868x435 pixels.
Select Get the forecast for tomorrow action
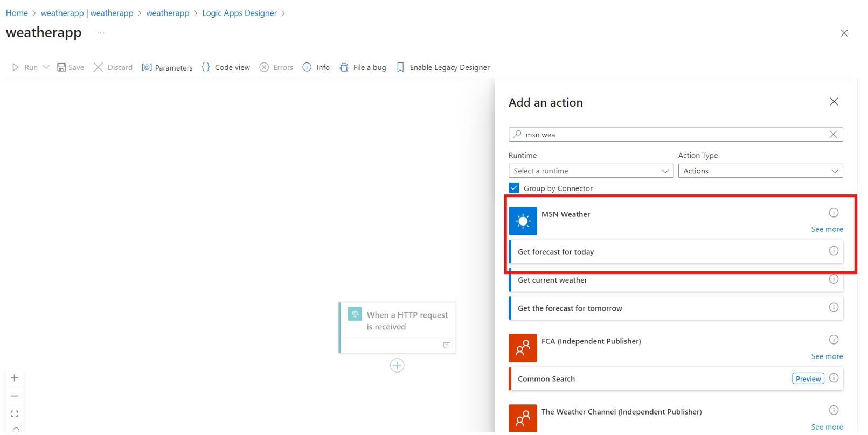[x=676, y=308]
